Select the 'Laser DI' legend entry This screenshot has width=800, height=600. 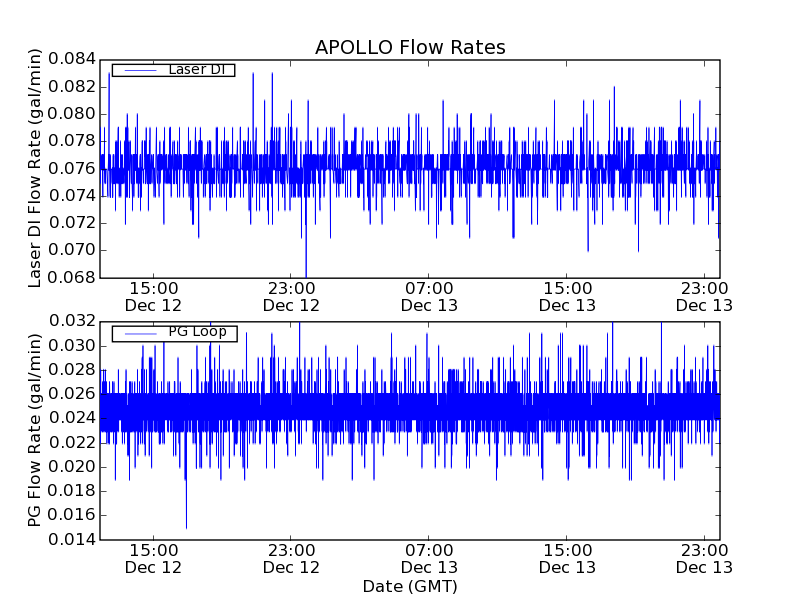tap(173, 70)
